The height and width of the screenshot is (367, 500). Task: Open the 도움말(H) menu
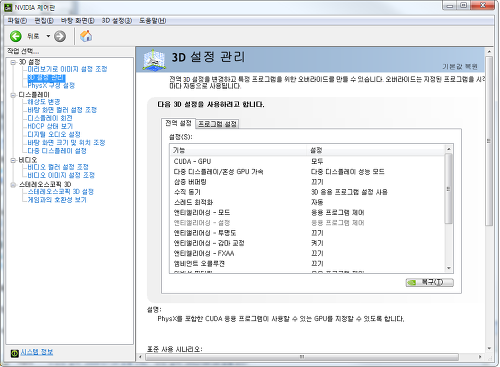[152, 21]
